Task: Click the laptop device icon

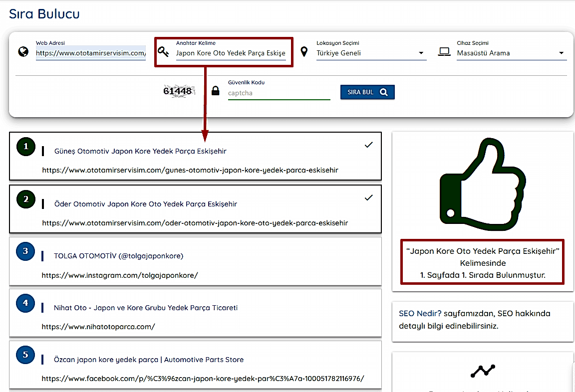Action: click(x=444, y=51)
